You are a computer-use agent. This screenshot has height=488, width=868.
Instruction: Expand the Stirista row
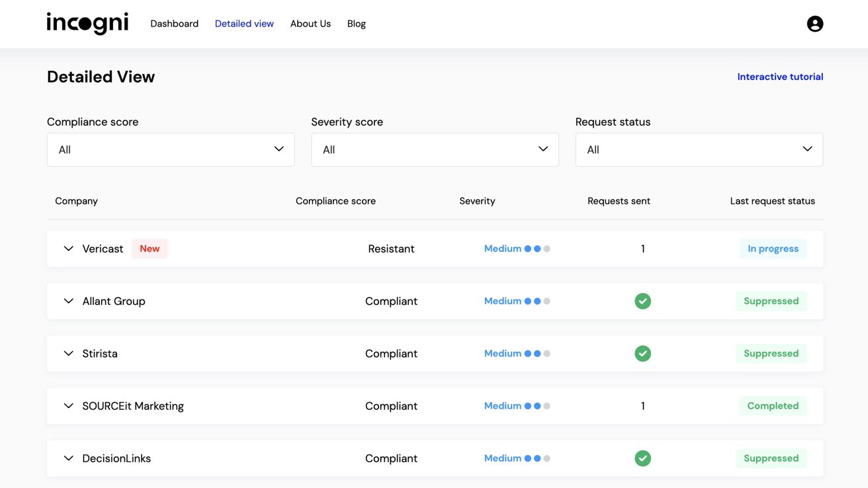point(68,354)
